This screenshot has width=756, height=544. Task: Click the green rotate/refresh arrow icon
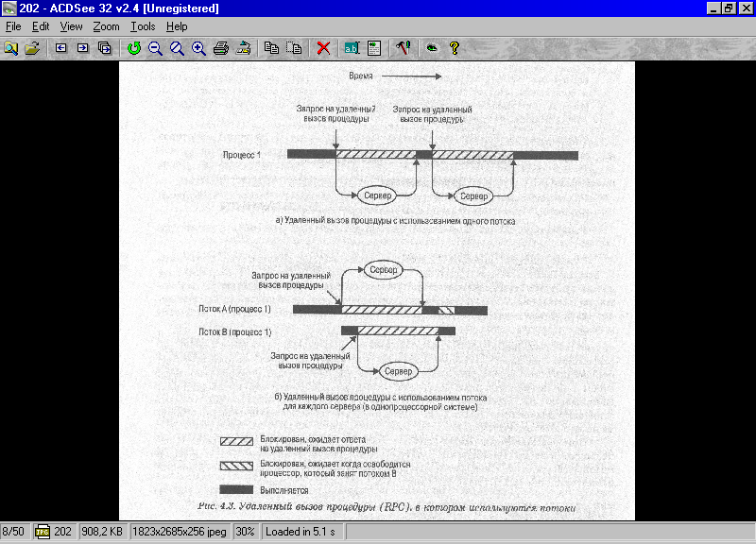click(133, 48)
